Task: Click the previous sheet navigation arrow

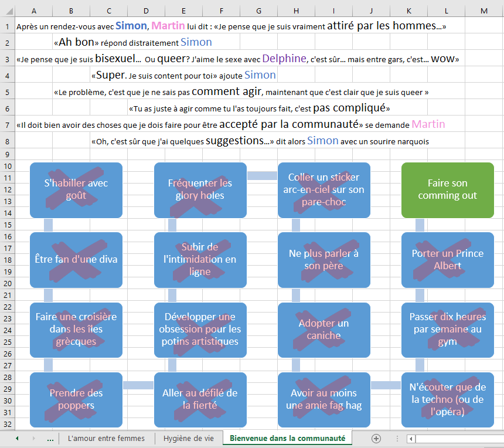Action: pos(17,438)
